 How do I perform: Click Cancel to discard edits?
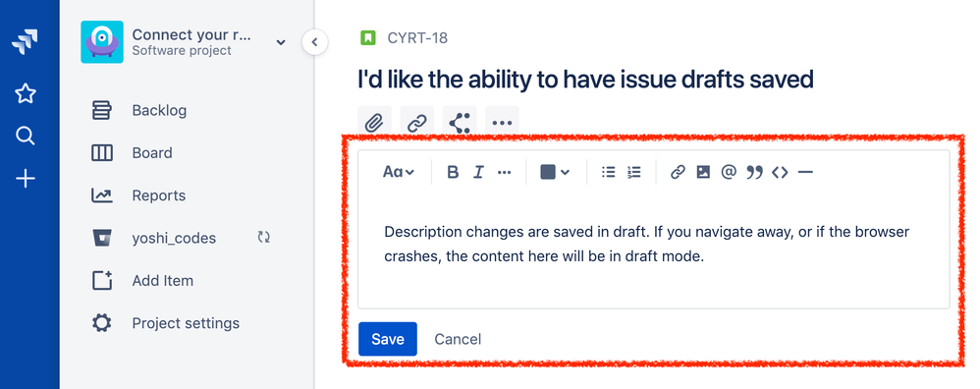(x=459, y=339)
